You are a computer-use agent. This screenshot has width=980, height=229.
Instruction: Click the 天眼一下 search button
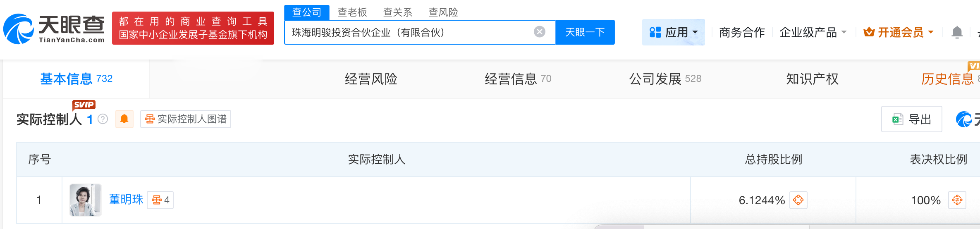pos(585,32)
